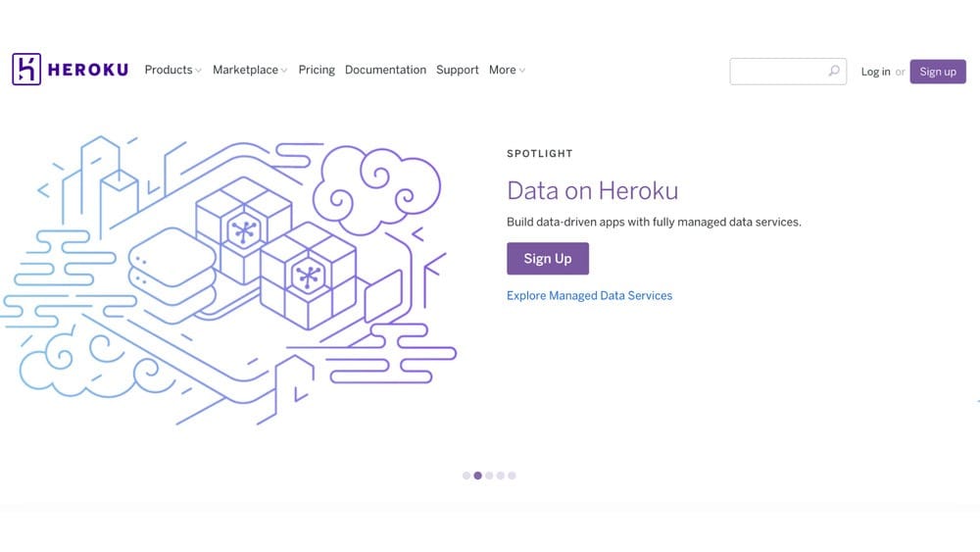Click the HEROKU wordmark text
This screenshot has width=980, height=552.
pos(88,70)
